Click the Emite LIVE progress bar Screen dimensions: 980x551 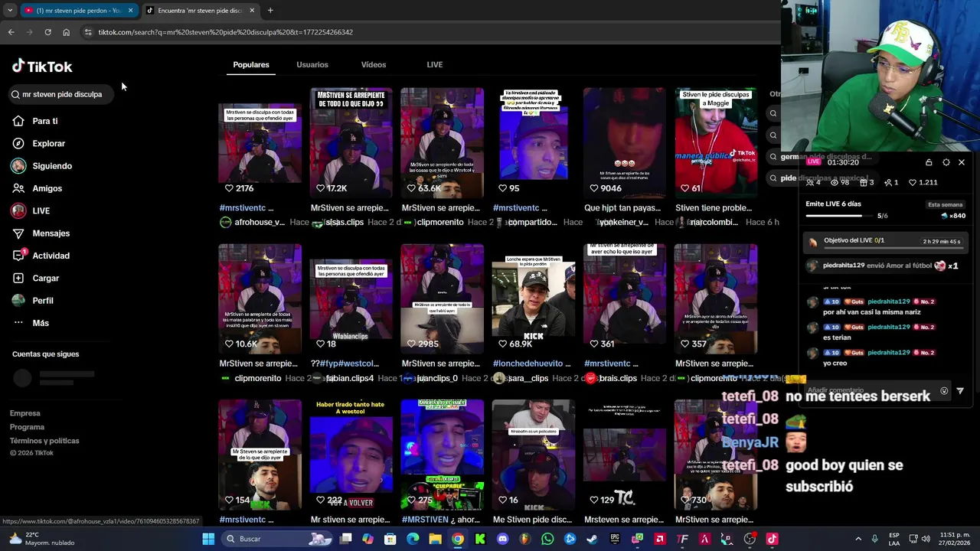(x=839, y=216)
